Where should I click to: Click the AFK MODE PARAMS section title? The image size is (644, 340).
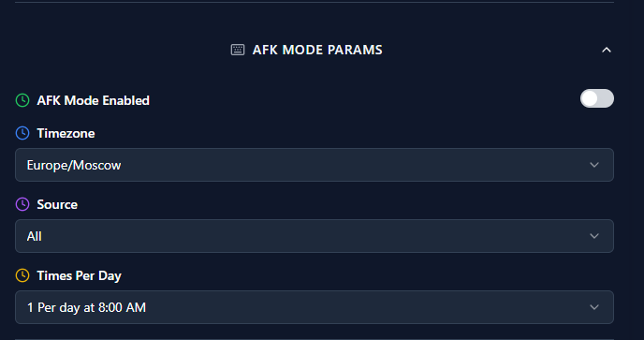pos(317,50)
